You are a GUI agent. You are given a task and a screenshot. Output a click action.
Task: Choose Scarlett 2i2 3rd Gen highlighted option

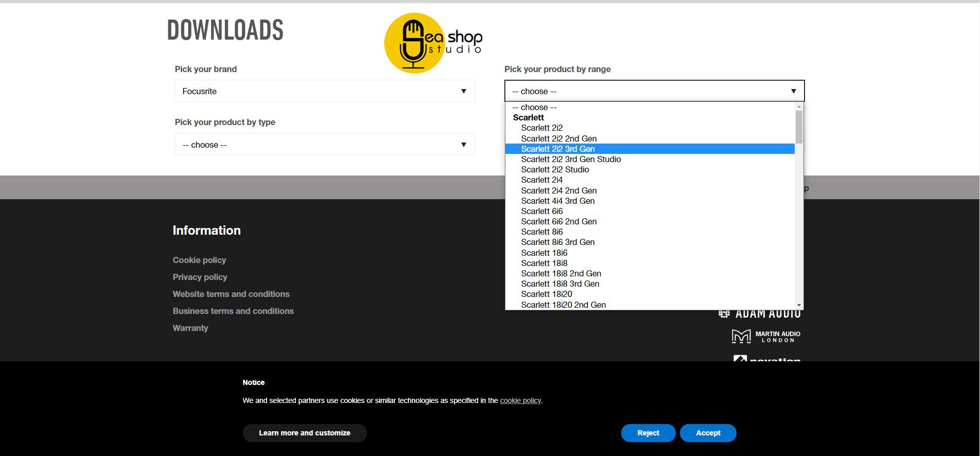[650, 149]
